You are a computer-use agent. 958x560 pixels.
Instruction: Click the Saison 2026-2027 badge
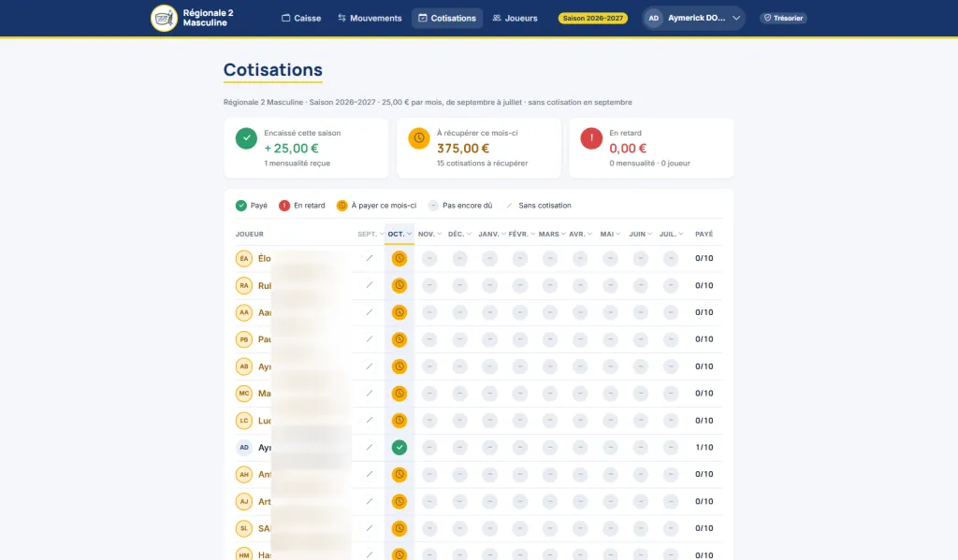click(592, 19)
